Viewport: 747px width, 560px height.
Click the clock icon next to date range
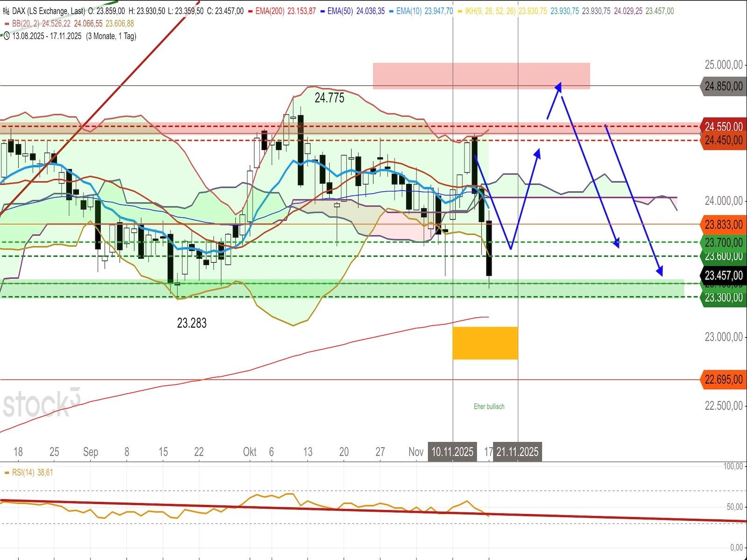[7, 35]
